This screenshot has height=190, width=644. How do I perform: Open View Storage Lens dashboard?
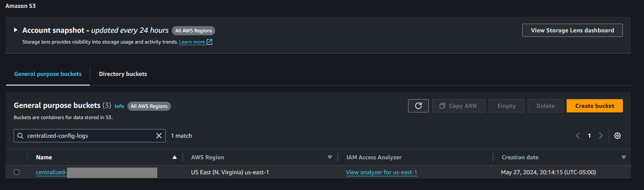(572, 30)
